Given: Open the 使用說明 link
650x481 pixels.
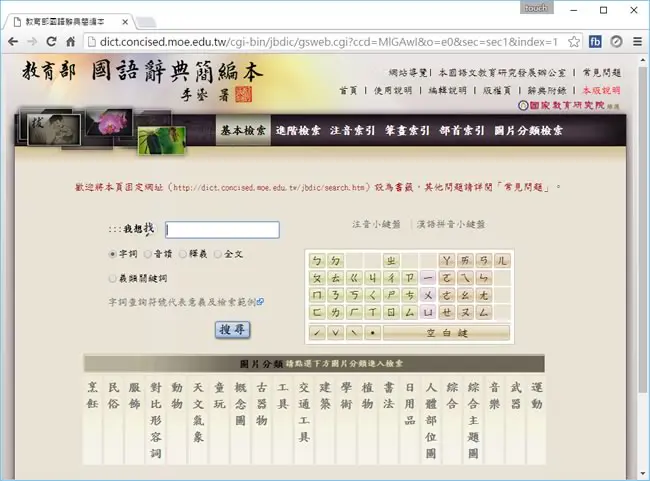Looking at the screenshot, I should (393, 90).
